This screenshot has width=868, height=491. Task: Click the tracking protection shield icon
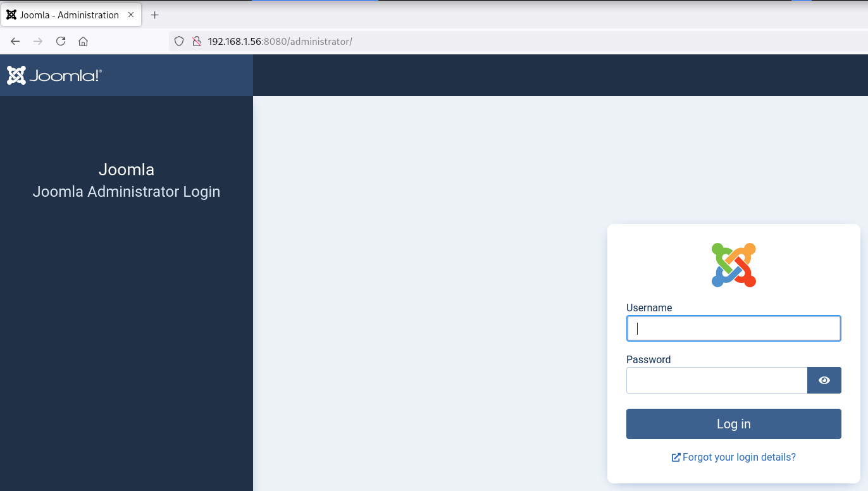pyautogui.click(x=179, y=41)
